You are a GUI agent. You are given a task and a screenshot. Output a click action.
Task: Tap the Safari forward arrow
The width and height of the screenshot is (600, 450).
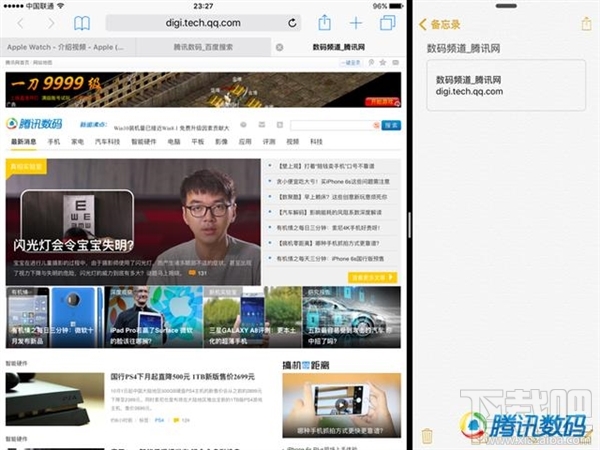(51, 23)
